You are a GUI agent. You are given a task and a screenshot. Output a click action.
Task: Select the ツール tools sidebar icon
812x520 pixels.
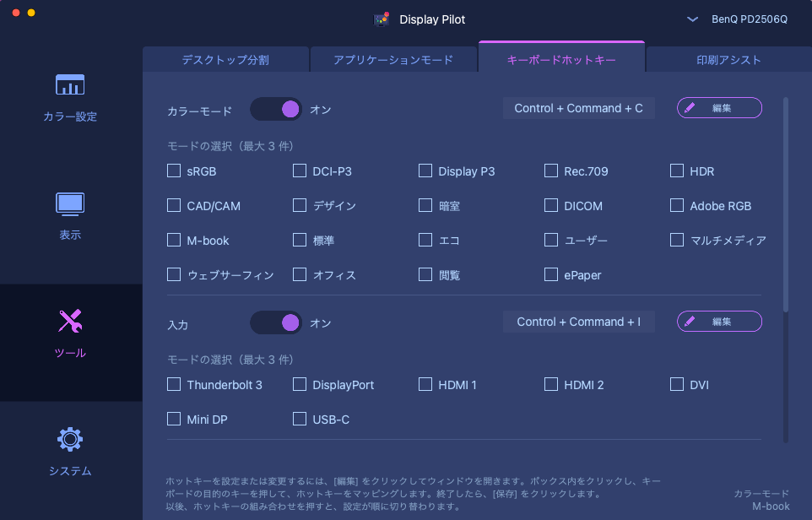[70, 321]
